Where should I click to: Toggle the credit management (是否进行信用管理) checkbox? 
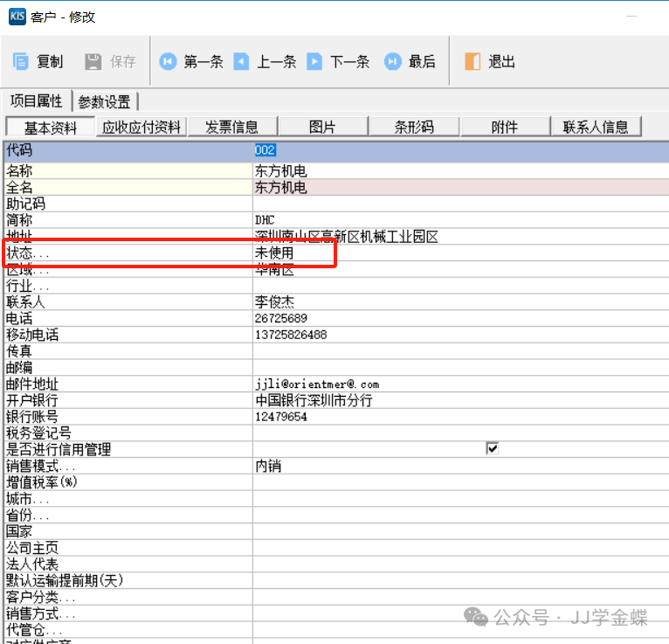(x=492, y=449)
